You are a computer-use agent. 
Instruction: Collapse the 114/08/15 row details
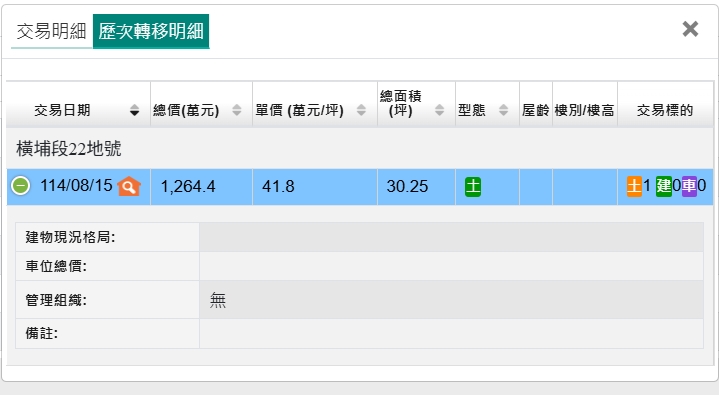(x=21, y=187)
